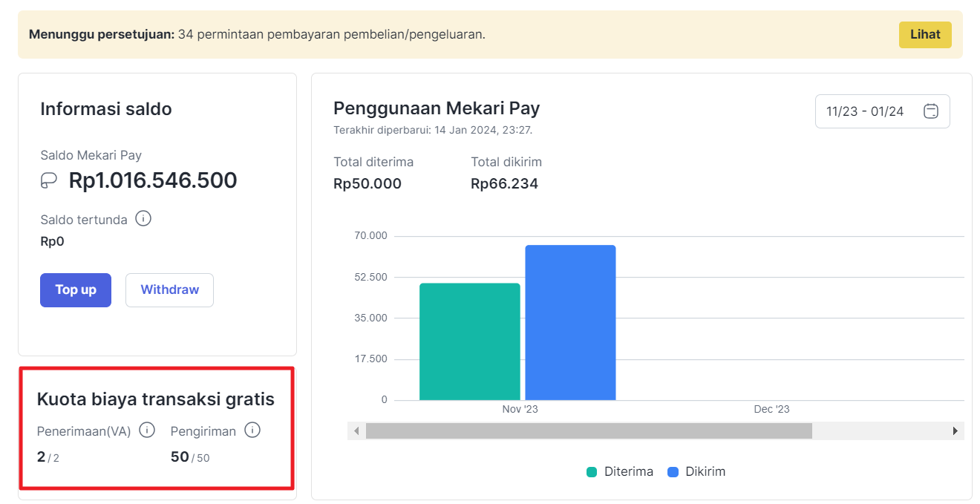Click the chart scrollbar left arrow

pyautogui.click(x=356, y=431)
